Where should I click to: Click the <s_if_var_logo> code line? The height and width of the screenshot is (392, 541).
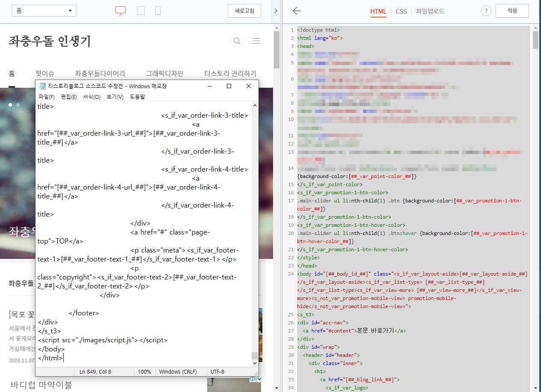(x=347, y=388)
